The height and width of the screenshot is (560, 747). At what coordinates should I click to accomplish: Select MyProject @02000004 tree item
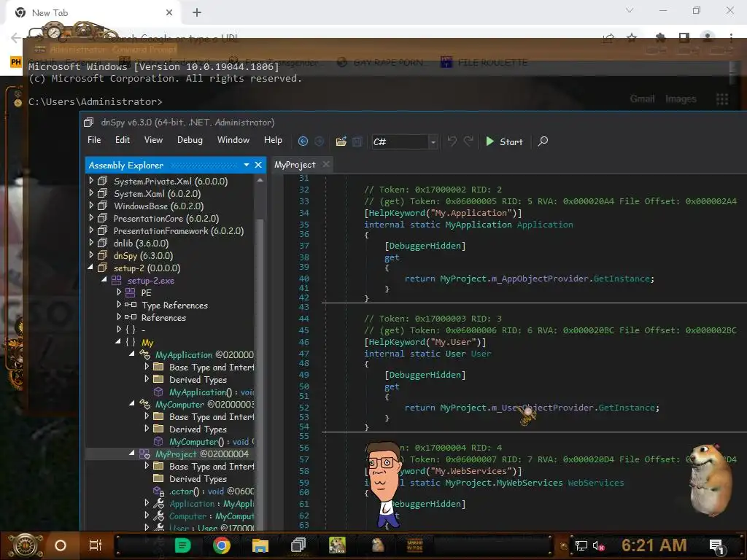[x=201, y=454]
